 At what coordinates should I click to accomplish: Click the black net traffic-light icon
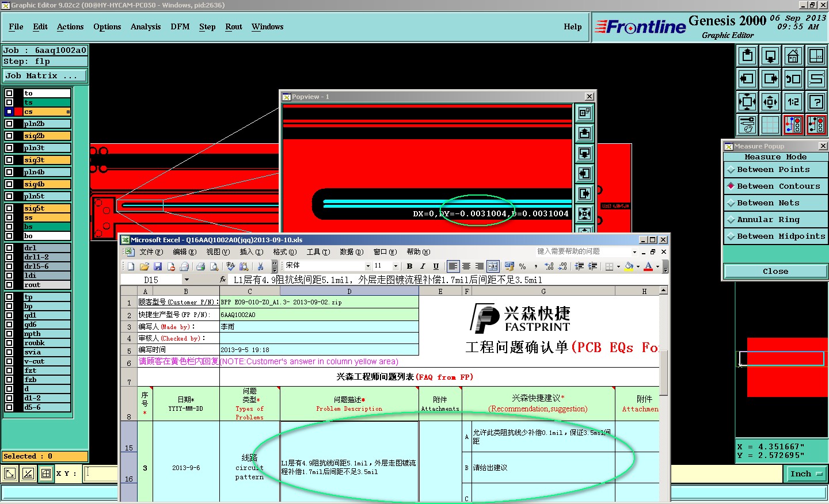pos(816,124)
